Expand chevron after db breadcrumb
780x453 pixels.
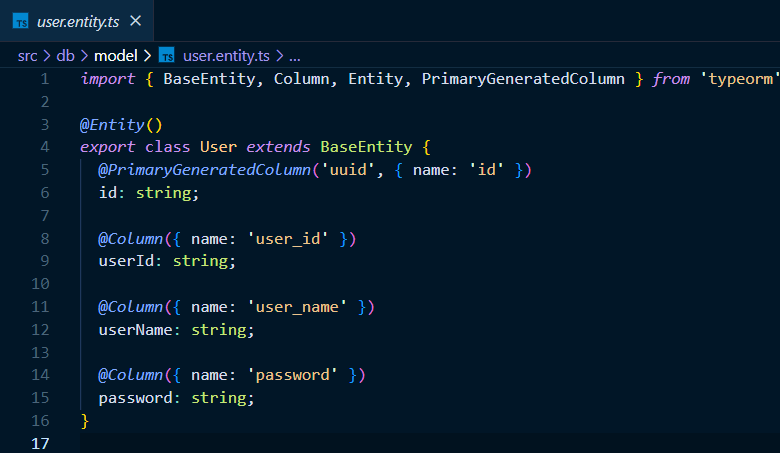click(84, 56)
